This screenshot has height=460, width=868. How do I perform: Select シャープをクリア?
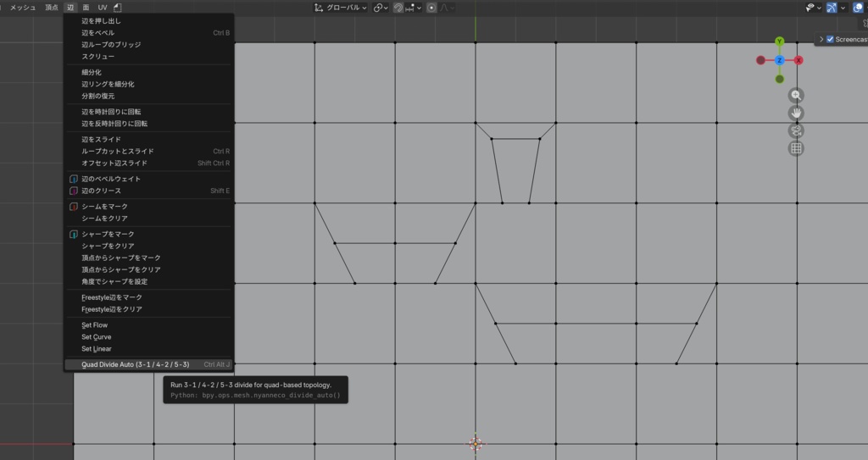(149, 247)
